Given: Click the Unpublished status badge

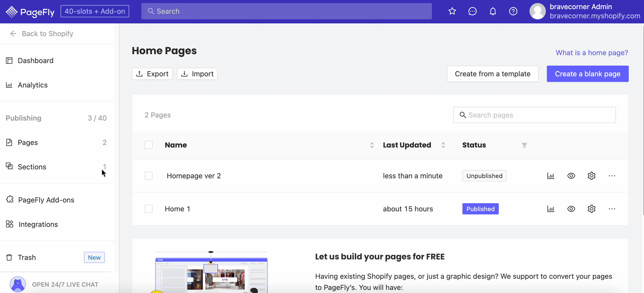Looking at the screenshot, I should tap(484, 176).
